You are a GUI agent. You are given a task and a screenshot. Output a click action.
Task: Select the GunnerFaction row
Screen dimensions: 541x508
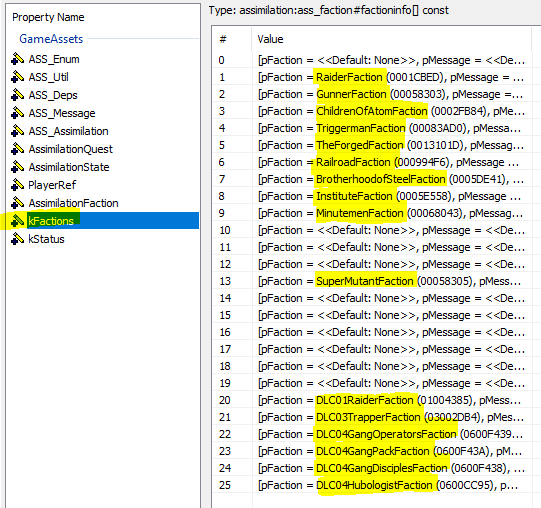pyautogui.click(x=372, y=94)
